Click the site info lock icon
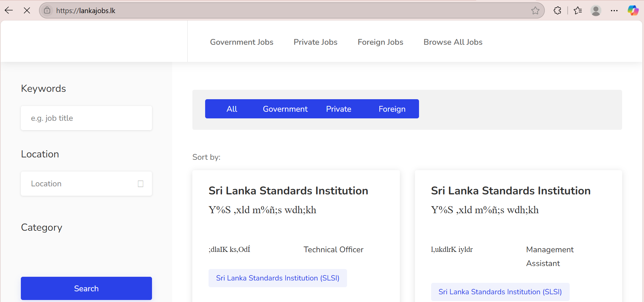 point(47,10)
